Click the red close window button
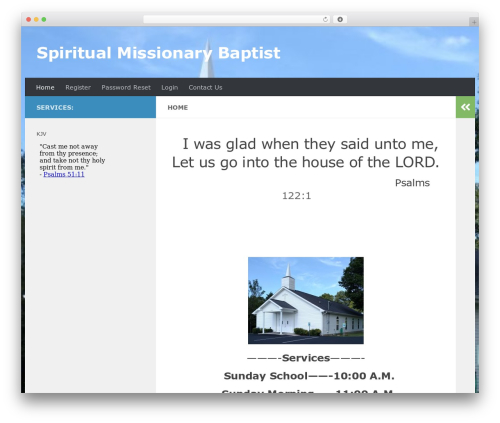This screenshot has width=500, height=423. click(x=29, y=20)
